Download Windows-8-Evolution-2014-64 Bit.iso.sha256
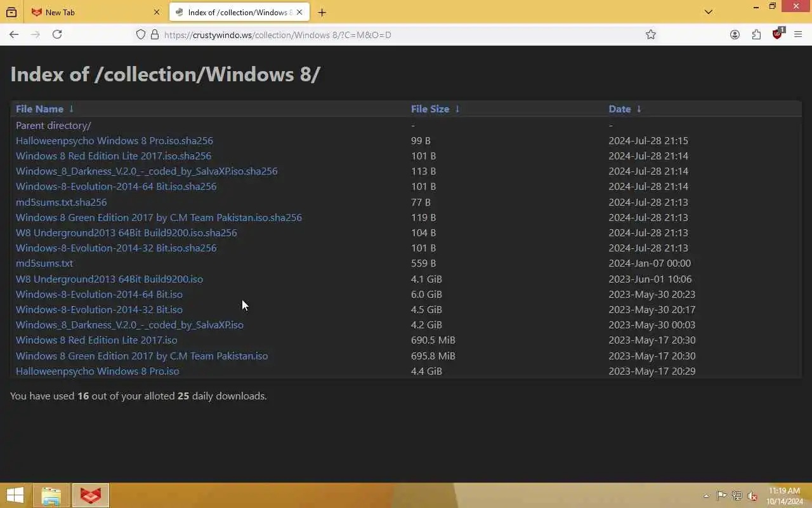The height and width of the screenshot is (508, 812). (116, 186)
